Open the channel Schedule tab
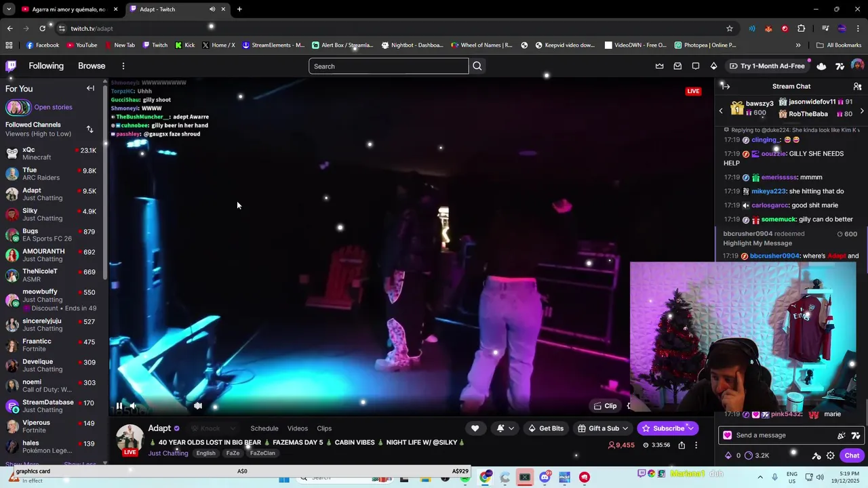 (x=264, y=428)
